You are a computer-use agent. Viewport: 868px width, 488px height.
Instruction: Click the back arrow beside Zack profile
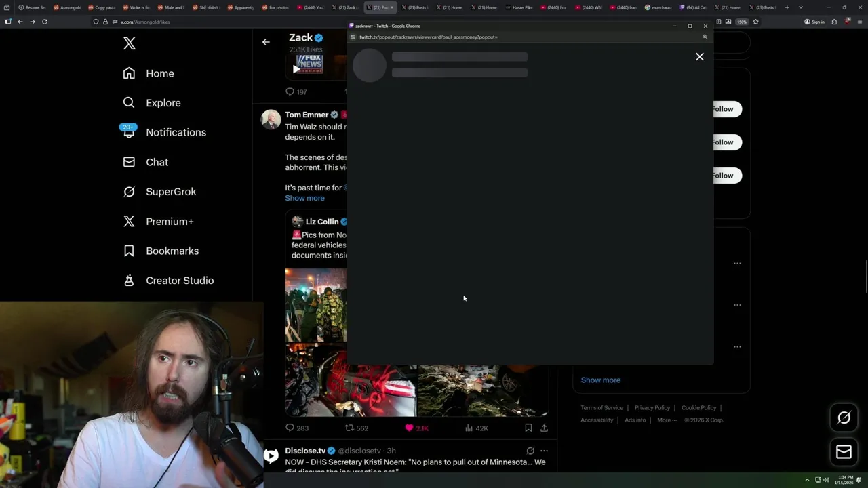tap(266, 42)
